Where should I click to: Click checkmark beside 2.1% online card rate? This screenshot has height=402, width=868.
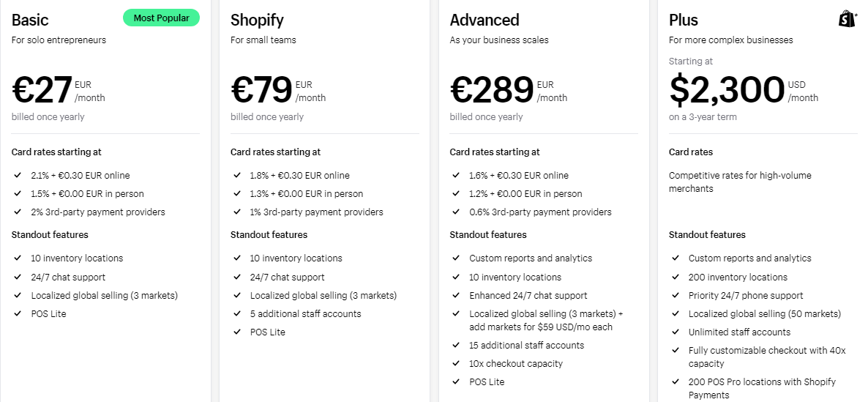click(18, 176)
